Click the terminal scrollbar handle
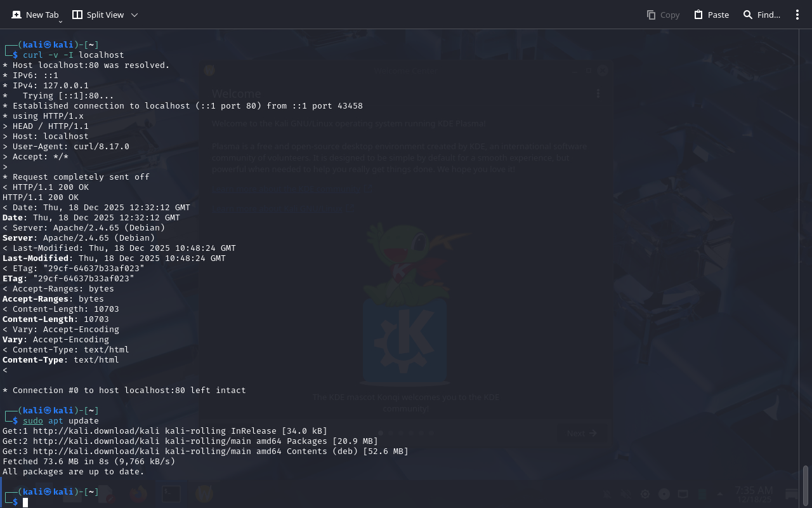This screenshot has height=508, width=812. click(806, 486)
